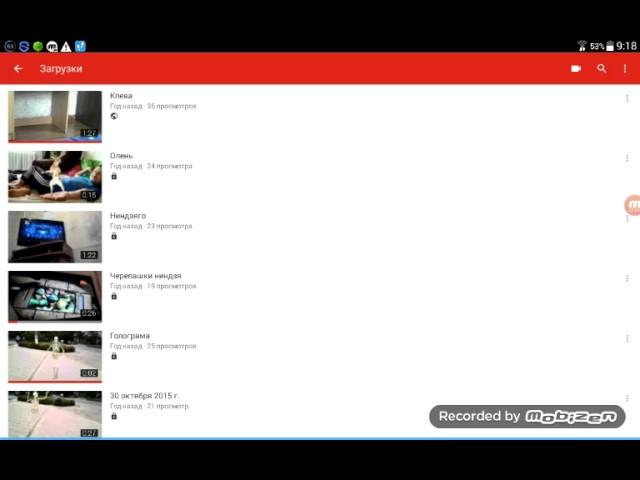Tap the Загрузки page title
Image resolution: width=640 pixels, height=480 pixels.
(x=61, y=69)
